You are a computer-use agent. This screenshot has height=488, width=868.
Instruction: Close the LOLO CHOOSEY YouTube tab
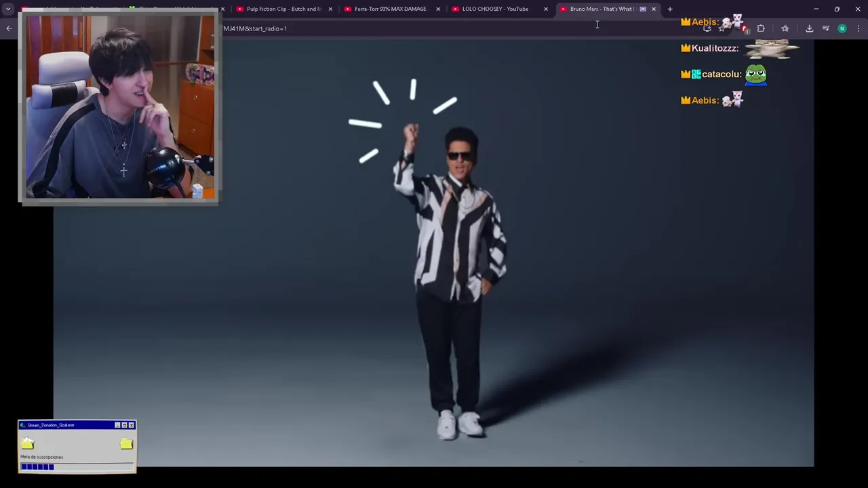point(546,9)
